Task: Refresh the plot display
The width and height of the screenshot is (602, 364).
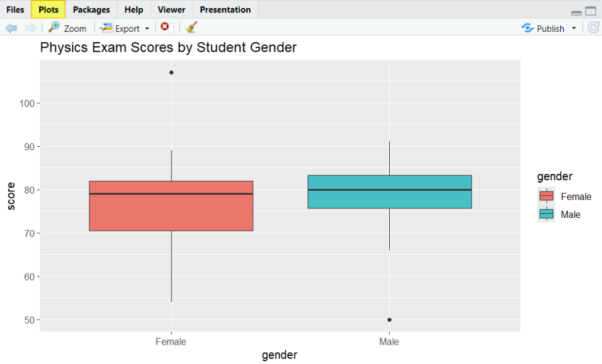Action: click(x=594, y=27)
